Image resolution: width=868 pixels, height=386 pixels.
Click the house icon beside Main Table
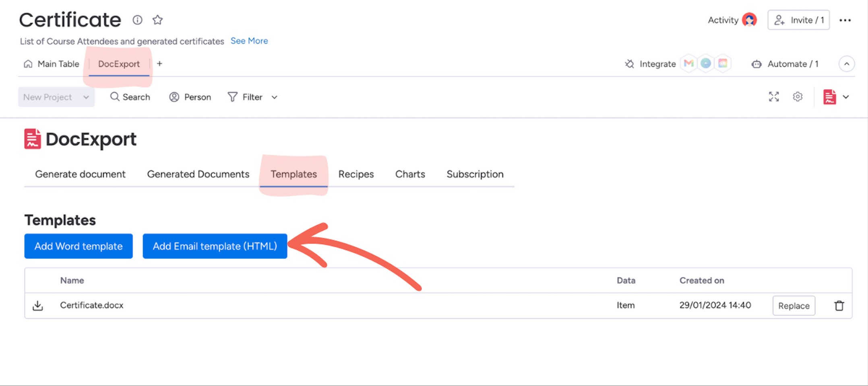[28, 64]
